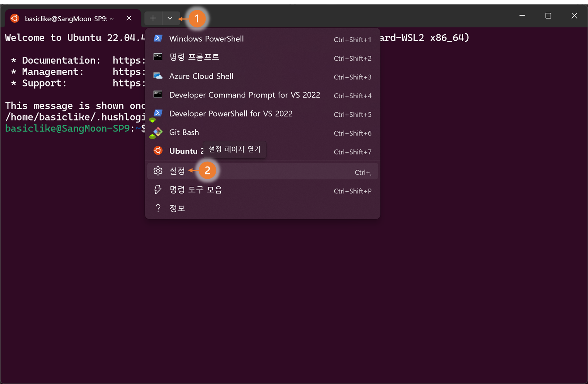Image resolution: width=588 pixels, height=384 pixels.
Task: Click the Ctrl+, shortcut text
Action: (x=363, y=173)
